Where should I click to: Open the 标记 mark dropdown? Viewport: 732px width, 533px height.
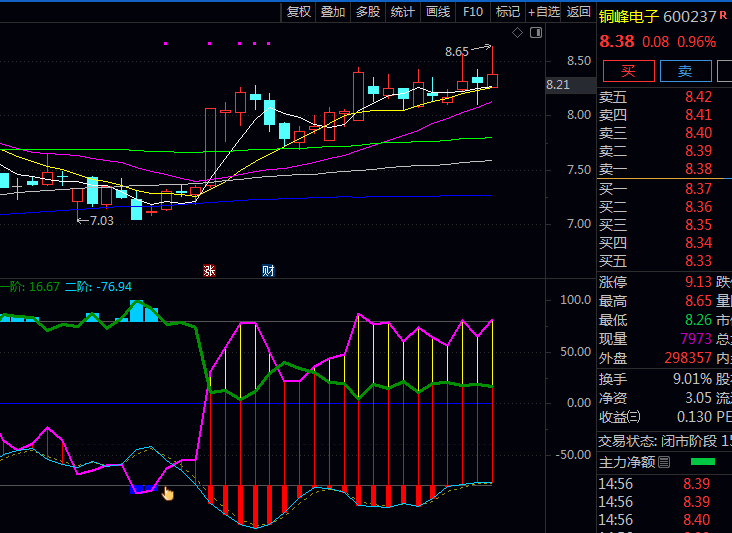[508, 12]
